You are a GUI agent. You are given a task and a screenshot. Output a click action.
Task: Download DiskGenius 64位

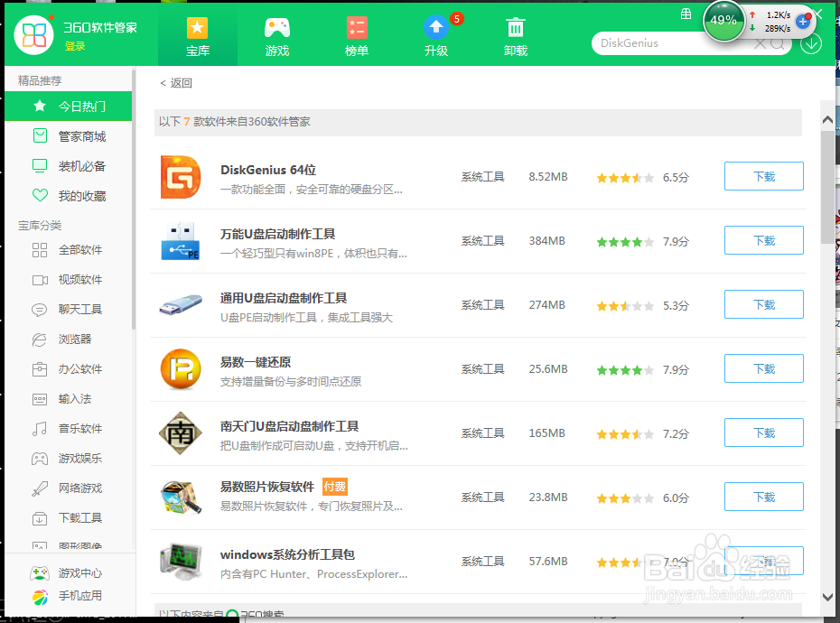tap(764, 176)
